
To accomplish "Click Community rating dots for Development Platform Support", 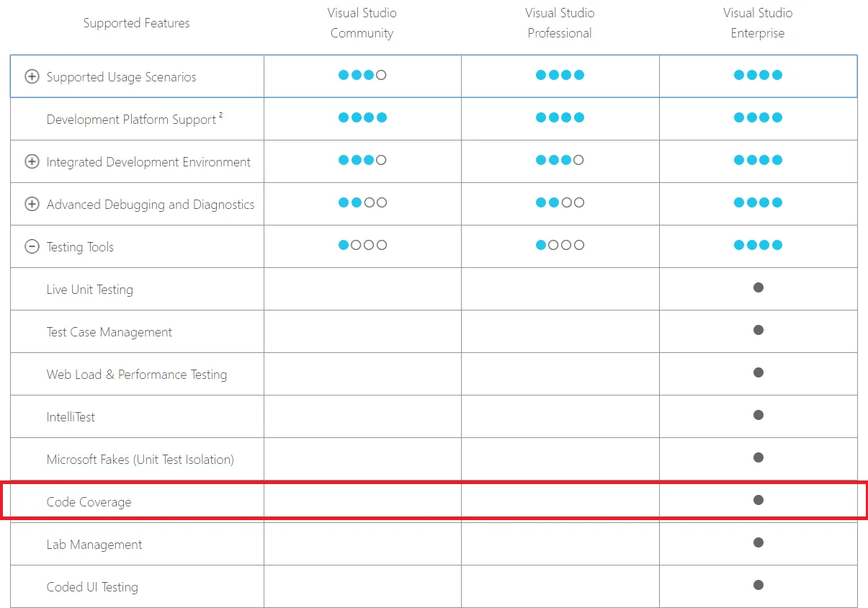I will [x=362, y=117].
